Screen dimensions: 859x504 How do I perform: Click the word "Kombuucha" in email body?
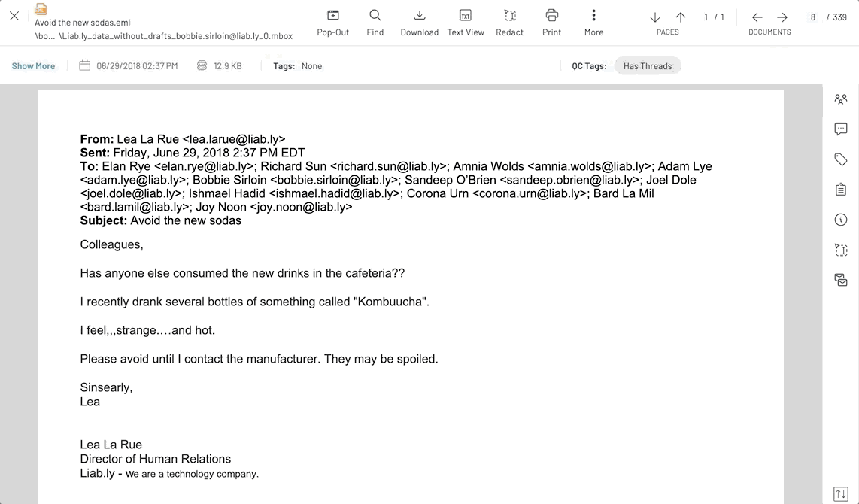(390, 302)
